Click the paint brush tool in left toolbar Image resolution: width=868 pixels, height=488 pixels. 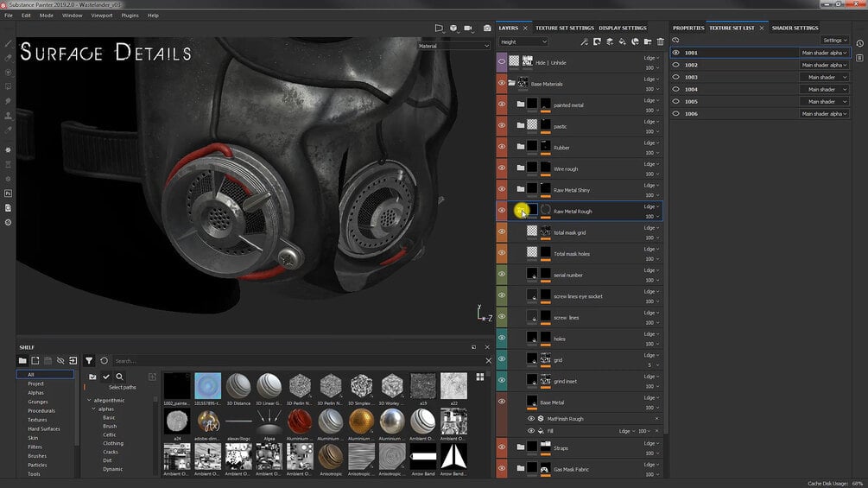point(8,43)
